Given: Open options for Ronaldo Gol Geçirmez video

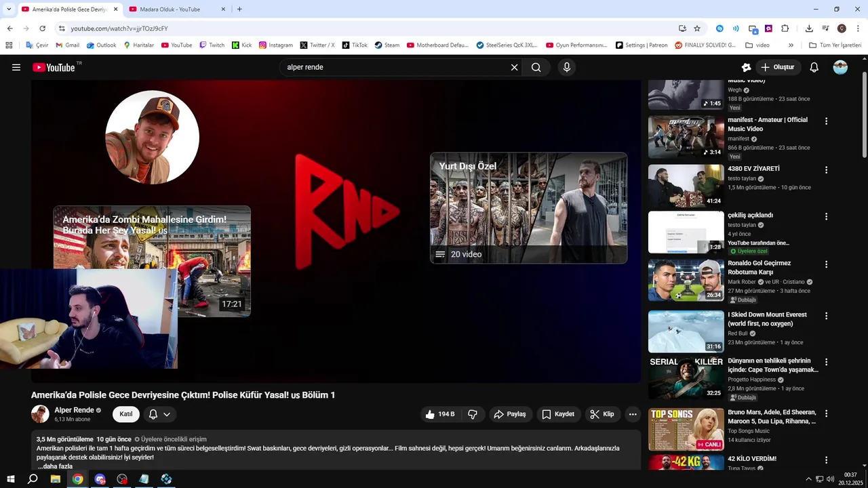Looking at the screenshot, I should tap(826, 264).
